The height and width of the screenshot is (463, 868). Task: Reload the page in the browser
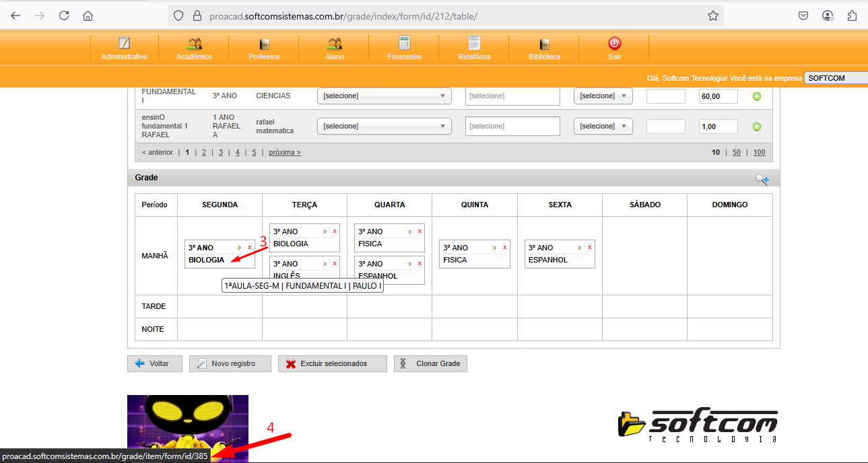point(64,15)
